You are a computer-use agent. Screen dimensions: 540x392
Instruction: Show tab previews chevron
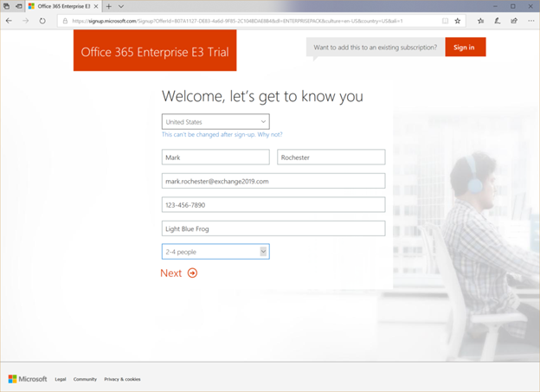click(121, 6)
